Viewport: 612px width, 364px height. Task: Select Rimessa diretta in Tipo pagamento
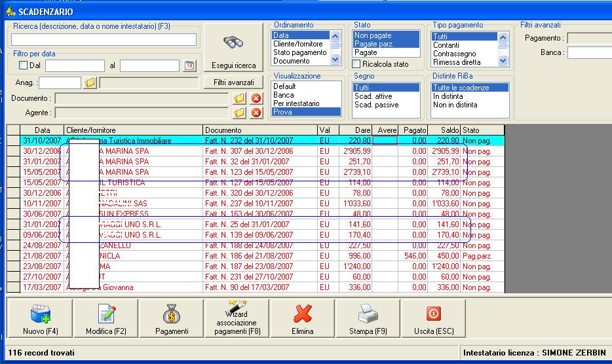click(464, 62)
